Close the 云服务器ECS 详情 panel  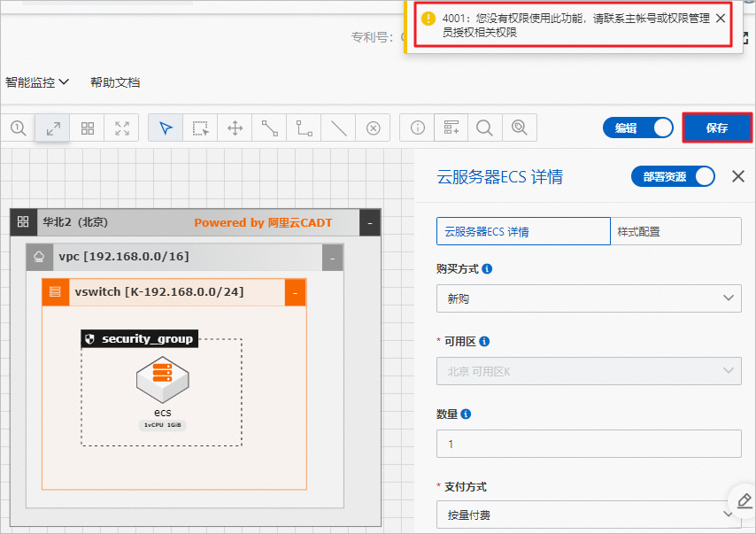(738, 176)
